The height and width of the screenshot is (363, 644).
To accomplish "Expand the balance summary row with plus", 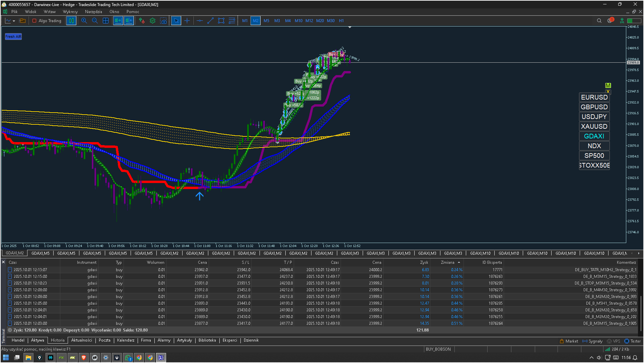I will [10, 330].
